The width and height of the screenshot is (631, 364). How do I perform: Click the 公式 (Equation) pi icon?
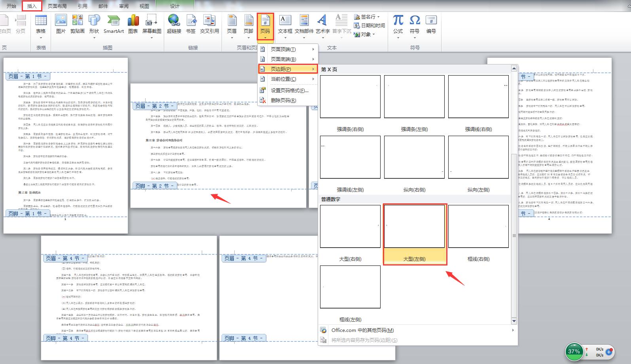[398, 24]
